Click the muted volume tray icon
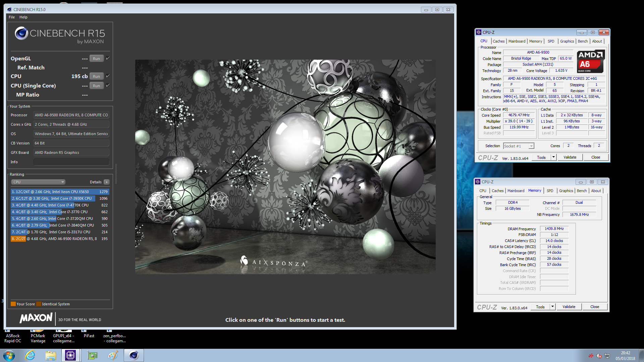The height and width of the screenshot is (362, 644). [x=599, y=356]
